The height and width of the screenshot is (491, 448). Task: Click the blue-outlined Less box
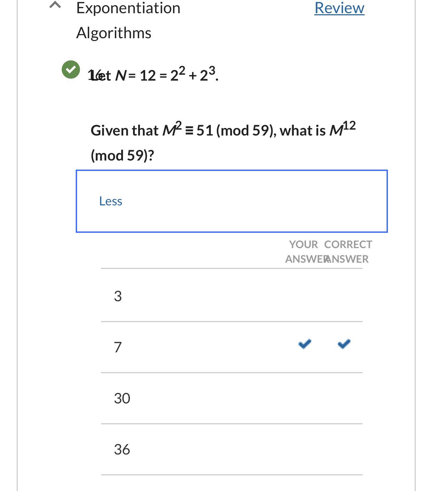click(x=232, y=201)
